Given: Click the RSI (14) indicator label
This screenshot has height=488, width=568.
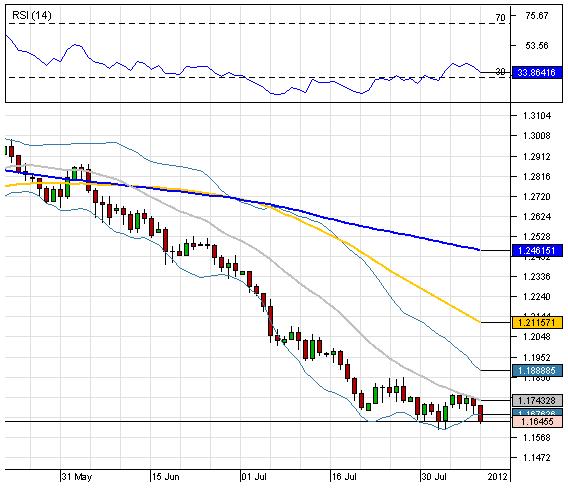Looking at the screenshot, I should coord(32,15).
